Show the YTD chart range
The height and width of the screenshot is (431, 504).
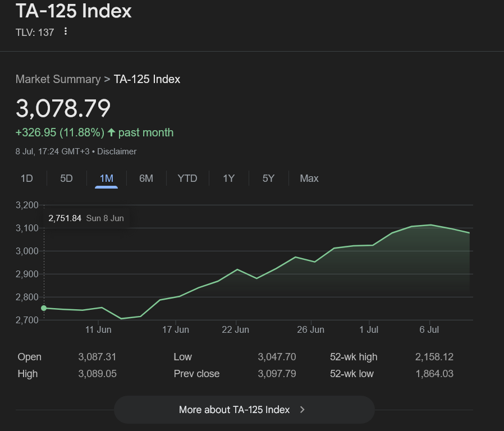[x=187, y=178]
